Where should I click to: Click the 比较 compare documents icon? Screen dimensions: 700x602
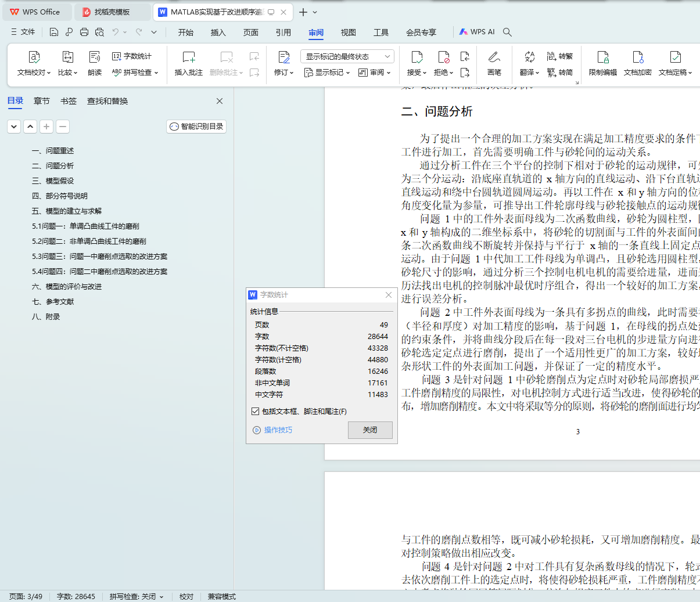tap(67, 57)
